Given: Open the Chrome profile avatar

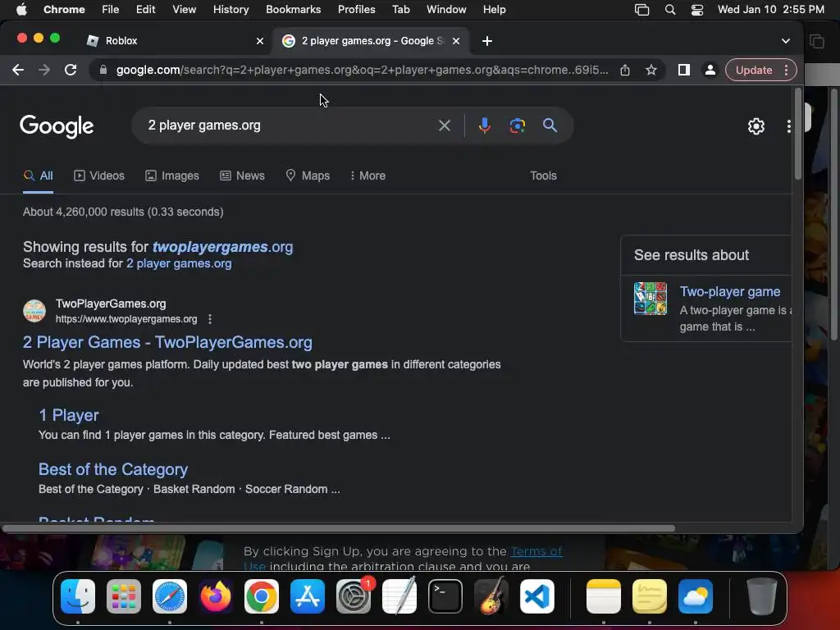Looking at the screenshot, I should 710,70.
